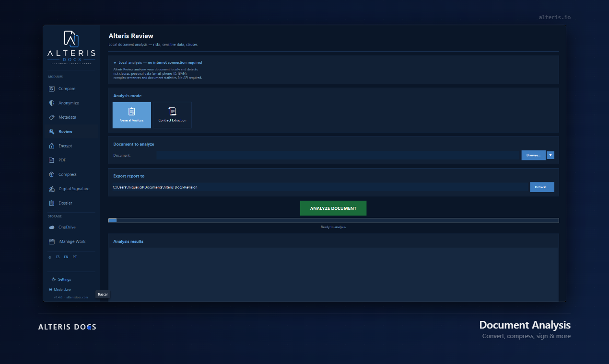Screen dimensions: 609x364
Task: Browse for the document to analyze
Action: coord(533,155)
